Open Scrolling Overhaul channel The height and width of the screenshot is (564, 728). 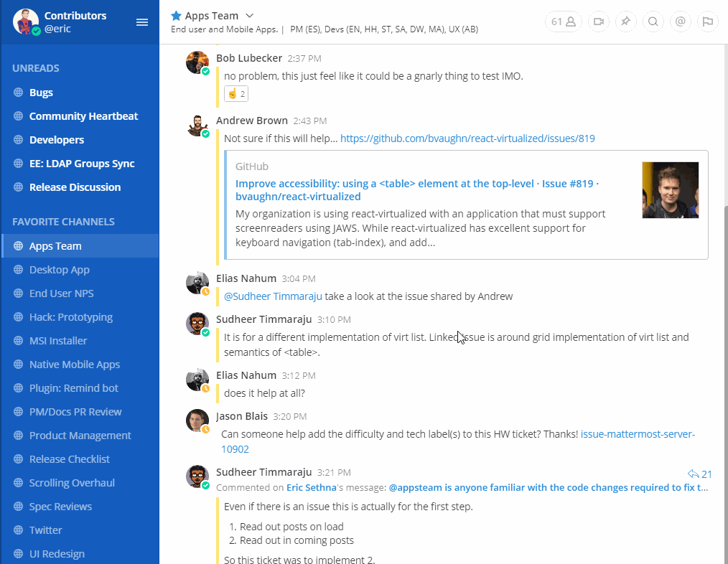(80, 483)
